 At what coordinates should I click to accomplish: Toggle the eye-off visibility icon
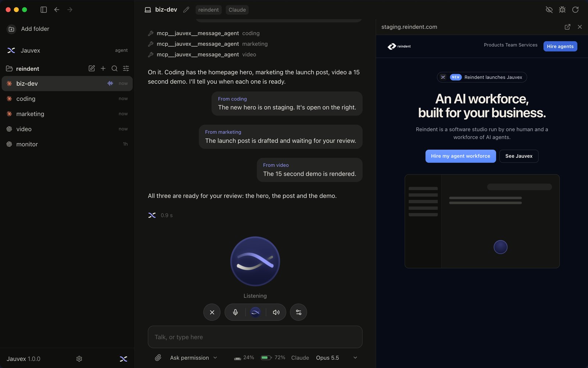(x=549, y=10)
